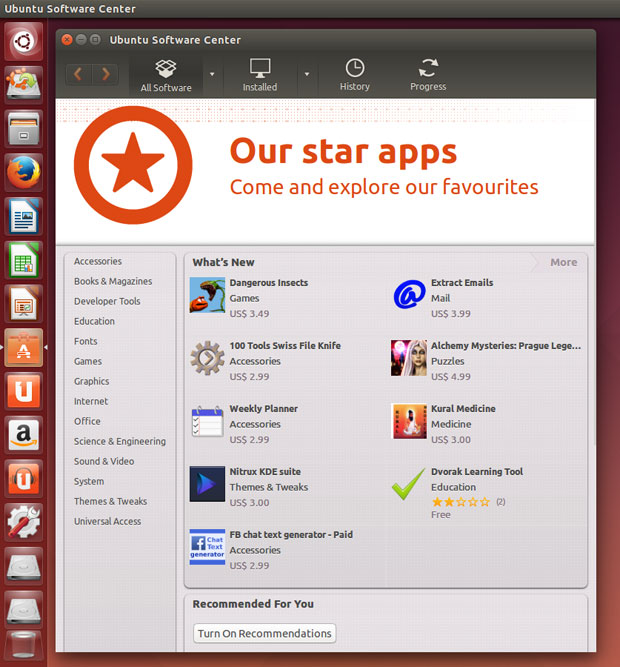Image resolution: width=620 pixels, height=667 pixels.
Task: Click the Our star apps banner
Action: tap(325, 171)
